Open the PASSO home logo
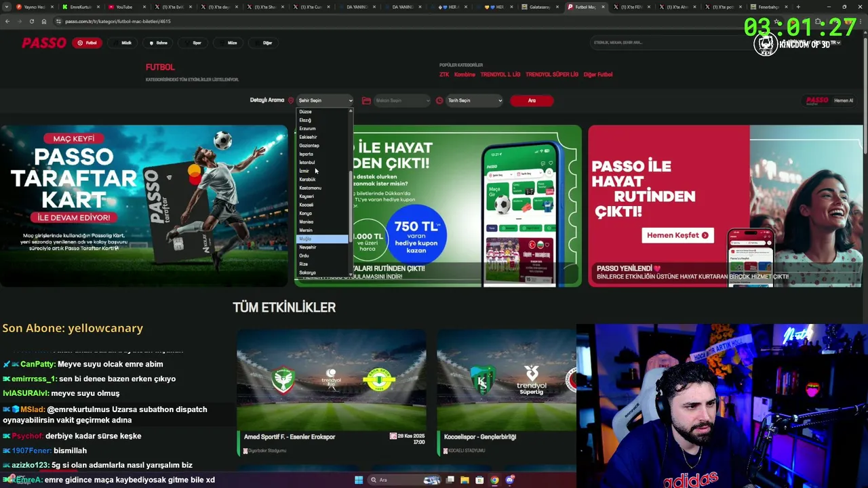868x488 pixels. tap(44, 43)
